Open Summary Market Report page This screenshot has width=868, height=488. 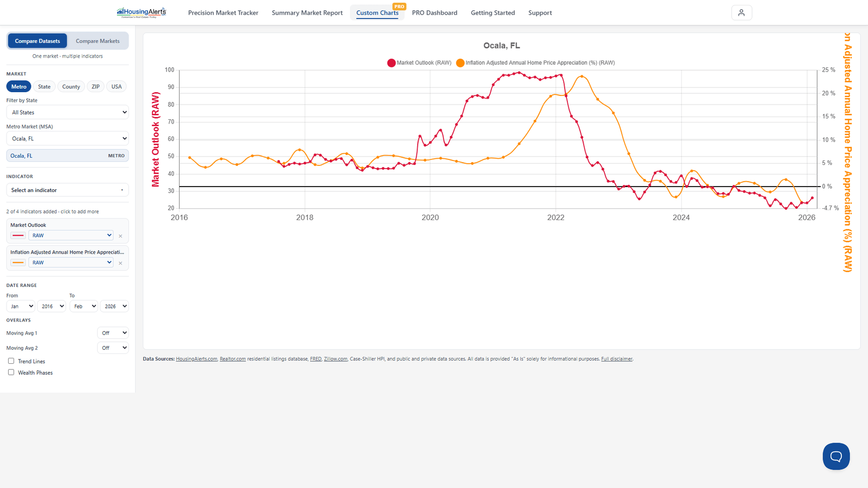pyautogui.click(x=307, y=12)
